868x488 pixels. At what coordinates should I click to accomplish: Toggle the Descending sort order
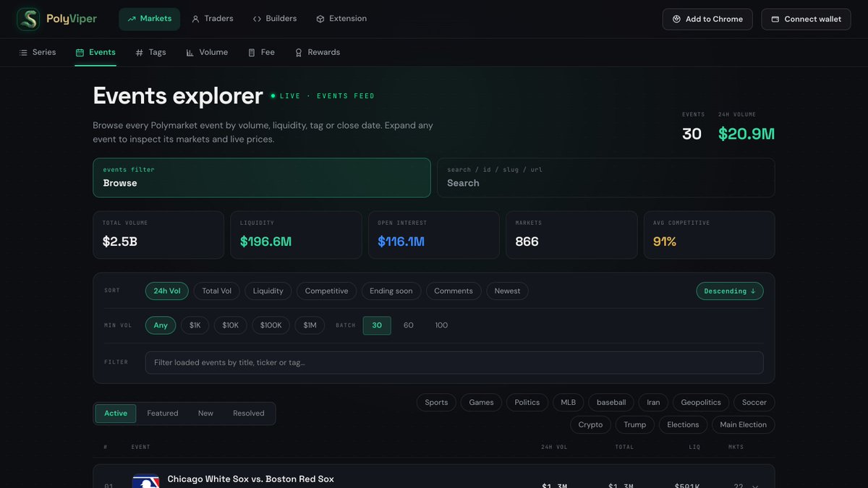(730, 291)
